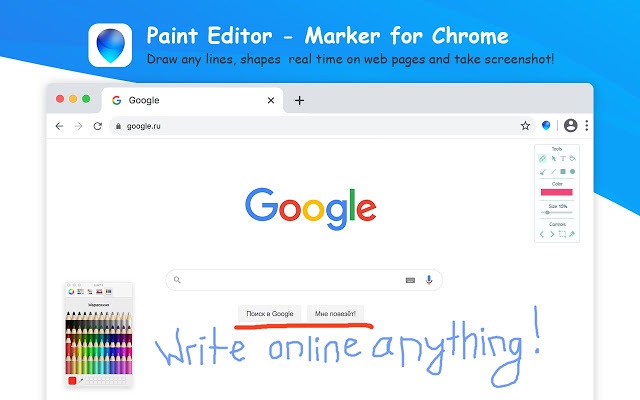Select the straight line tool
The height and width of the screenshot is (400, 640).
point(553,171)
